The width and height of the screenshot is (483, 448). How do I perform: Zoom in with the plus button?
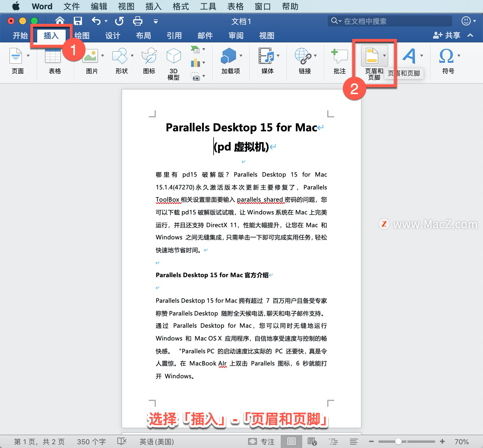click(x=442, y=442)
